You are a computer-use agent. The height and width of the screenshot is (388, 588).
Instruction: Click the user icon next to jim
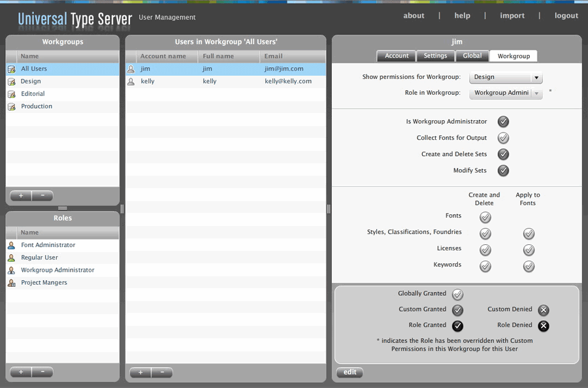coord(133,69)
